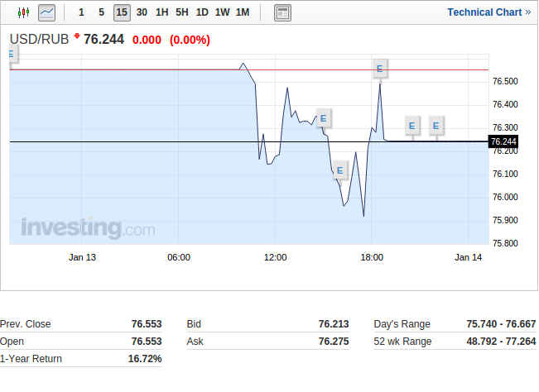Click the E event marker at chart's left edge
The width and height of the screenshot is (539, 392).
[x=12, y=55]
